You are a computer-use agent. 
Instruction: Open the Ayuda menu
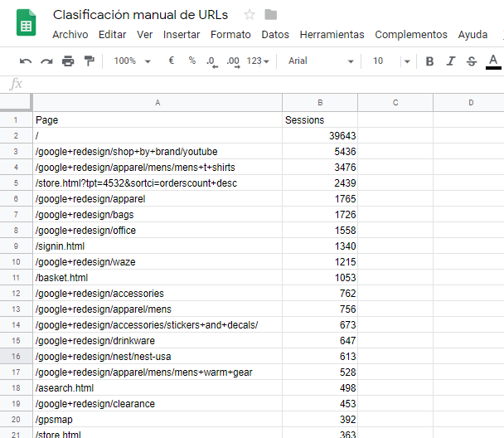click(472, 34)
